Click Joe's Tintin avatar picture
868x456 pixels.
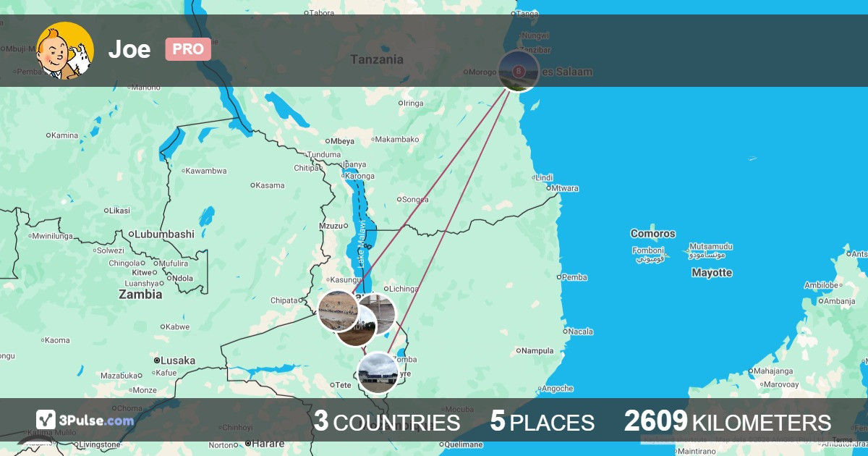pyautogui.click(x=65, y=51)
